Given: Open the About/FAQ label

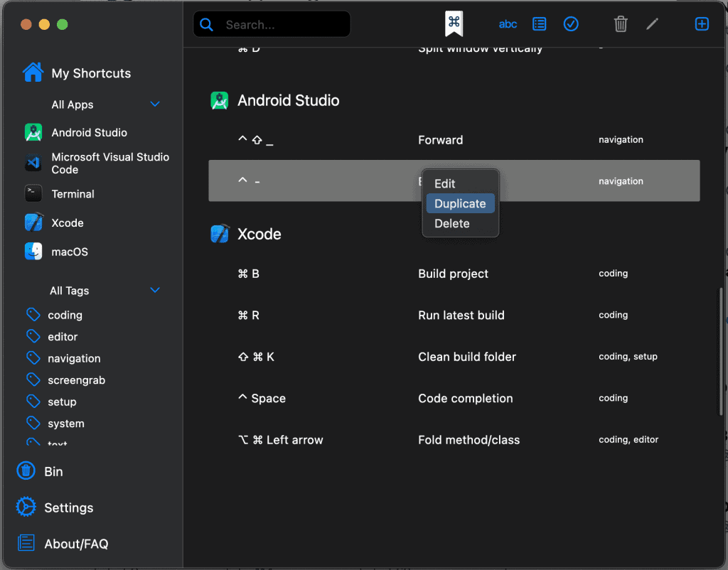Looking at the screenshot, I should 76,544.
